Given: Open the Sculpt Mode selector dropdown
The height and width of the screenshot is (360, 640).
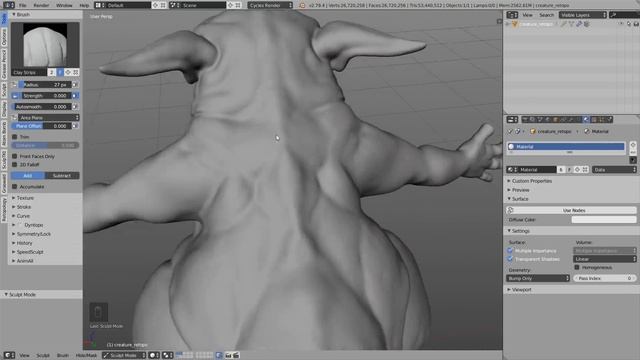Looking at the screenshot, I should pos(124,356).
